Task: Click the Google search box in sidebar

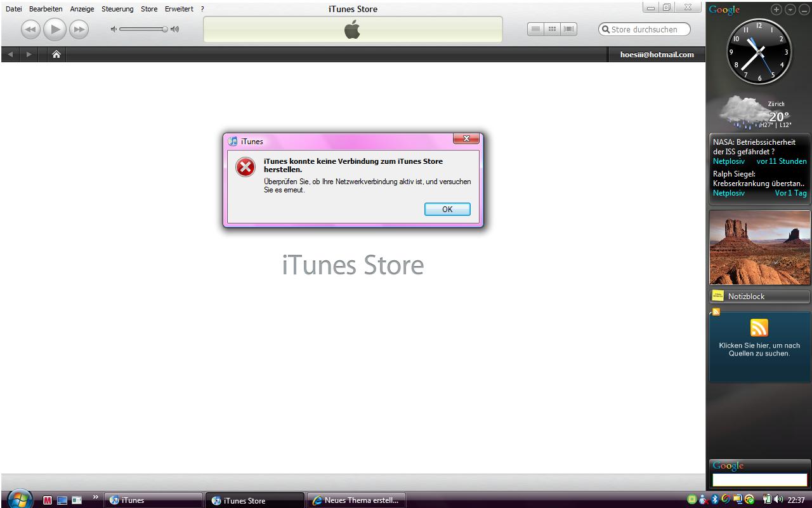Action: point(759,481)
